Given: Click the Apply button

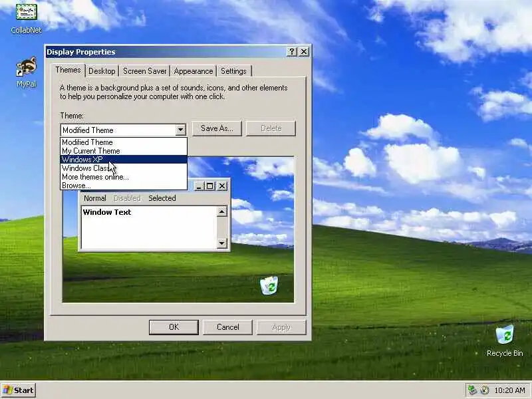Looking at the screenshot, I should point(281,327).
